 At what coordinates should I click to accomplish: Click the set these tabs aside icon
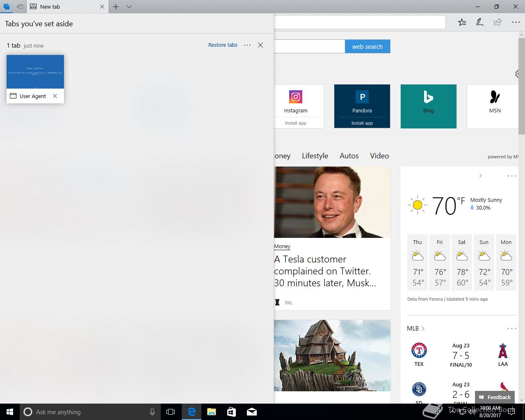[x=20, y=7]
